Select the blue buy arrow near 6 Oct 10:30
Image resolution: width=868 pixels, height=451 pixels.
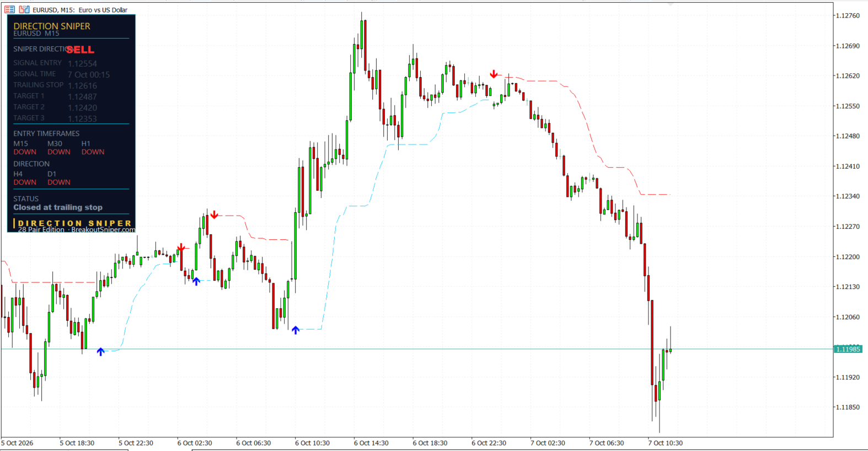click(x=296, y=330)
